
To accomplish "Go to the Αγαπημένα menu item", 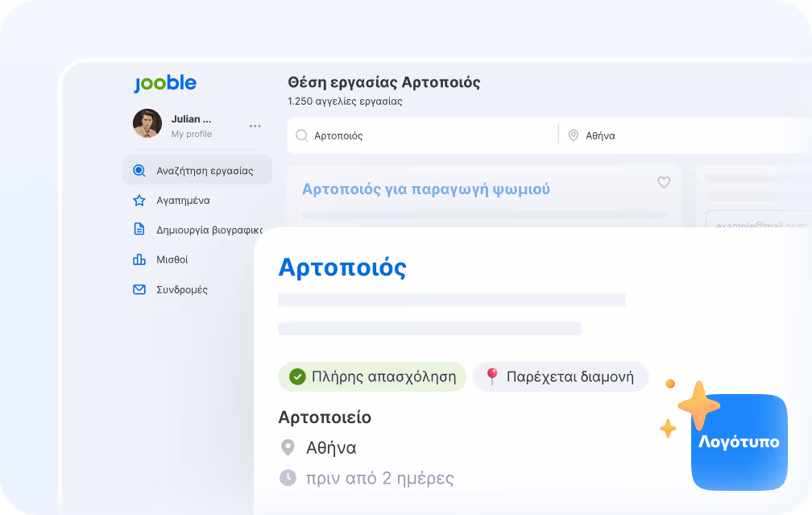I will [183, 201].
